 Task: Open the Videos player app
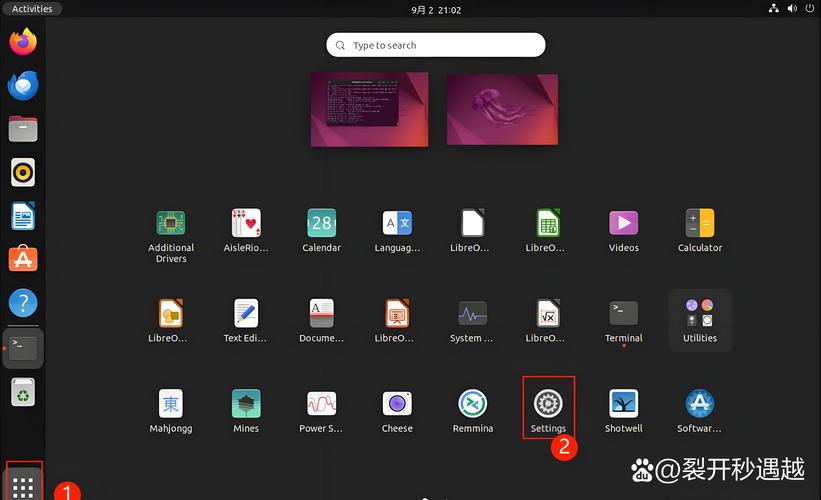pyautogui.click(x=624, y=230)
